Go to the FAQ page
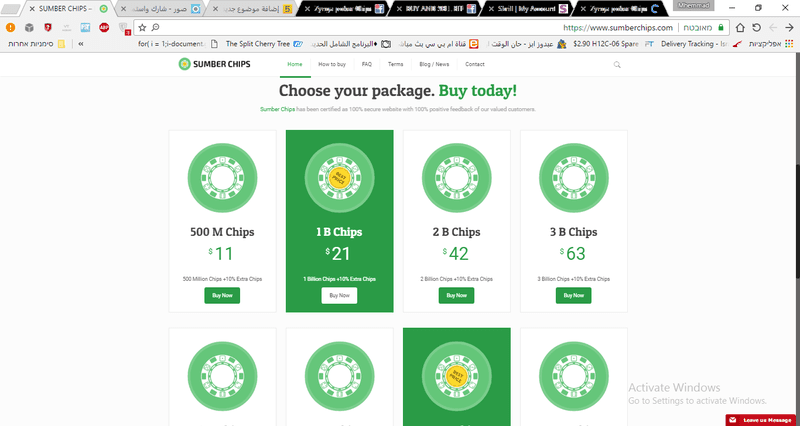800x426 pixels. [x=367, y=64]
